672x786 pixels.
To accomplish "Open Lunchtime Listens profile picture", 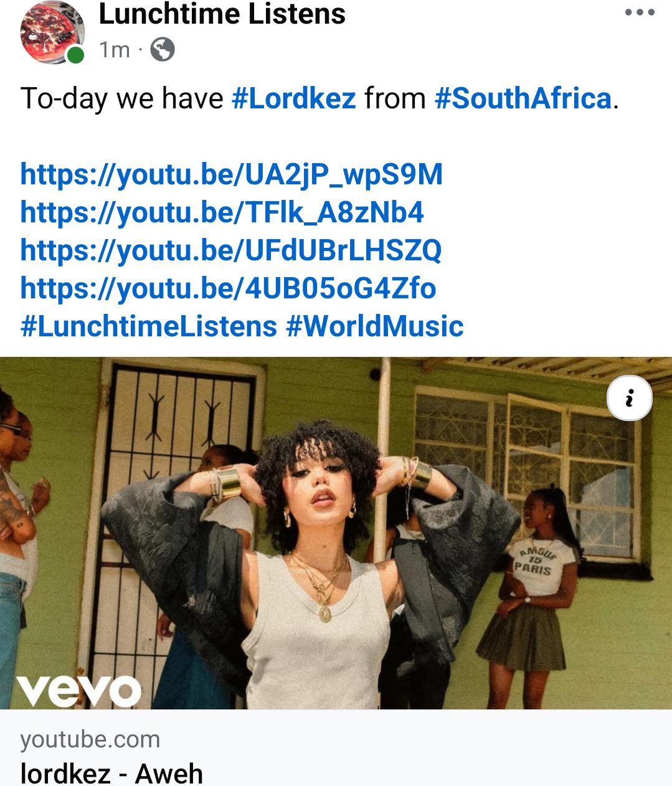I will tap(52, 32).
